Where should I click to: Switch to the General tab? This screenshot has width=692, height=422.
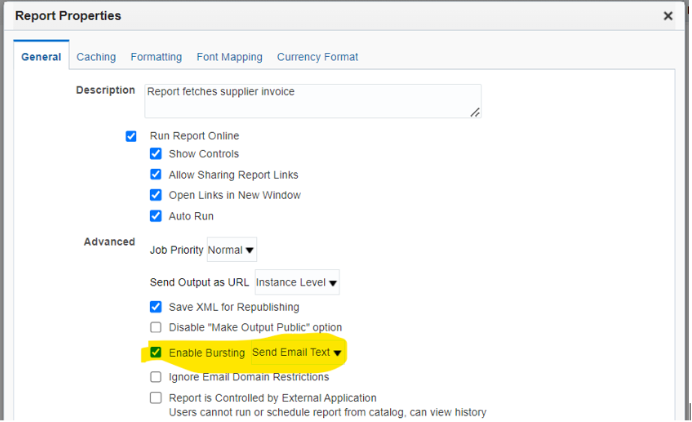[x=41, y=57]
